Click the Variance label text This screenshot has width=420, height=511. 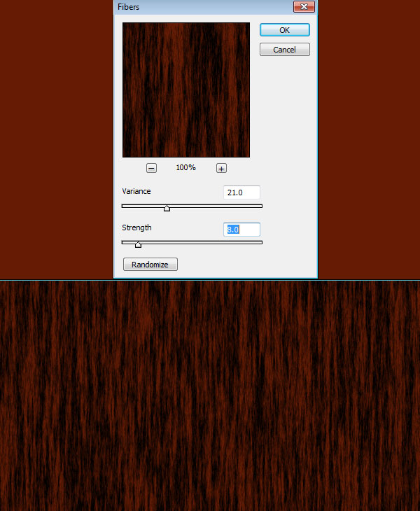(136, 191)
